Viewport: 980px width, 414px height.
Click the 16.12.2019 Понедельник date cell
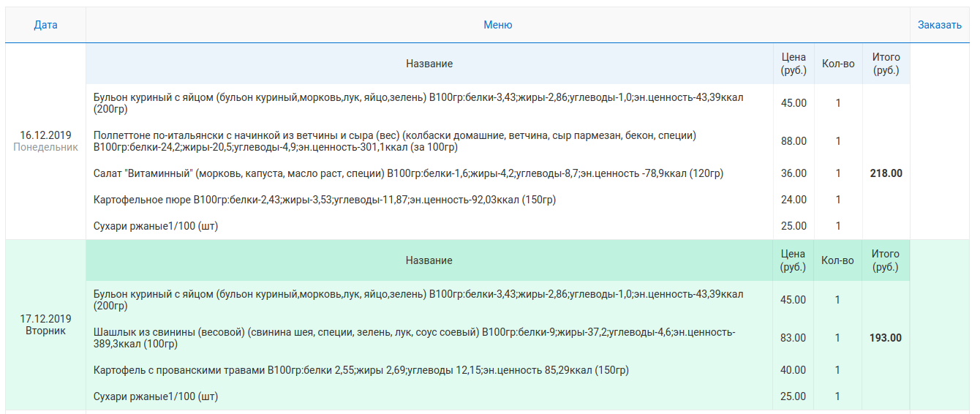pos(45,141)
